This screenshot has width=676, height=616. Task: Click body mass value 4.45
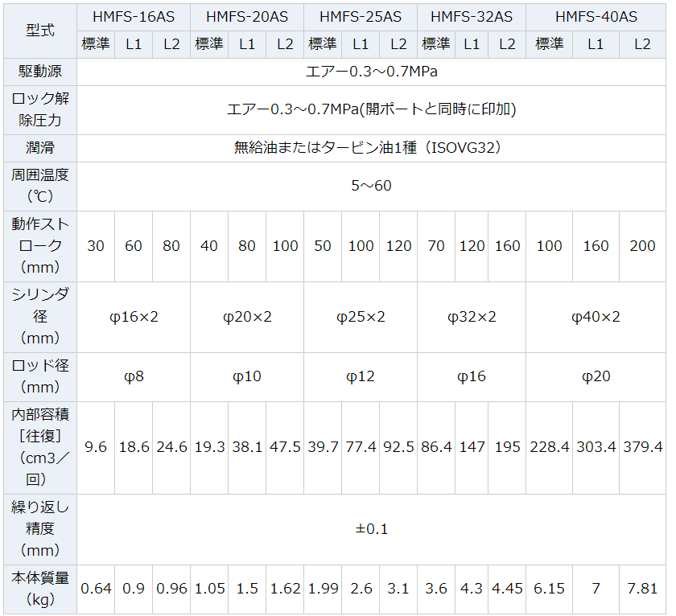tap(507, 589)
